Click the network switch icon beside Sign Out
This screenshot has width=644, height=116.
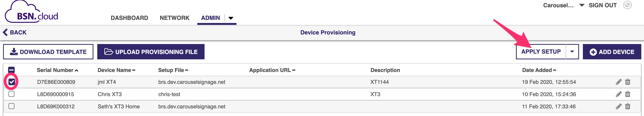click(x=627, y=5)
